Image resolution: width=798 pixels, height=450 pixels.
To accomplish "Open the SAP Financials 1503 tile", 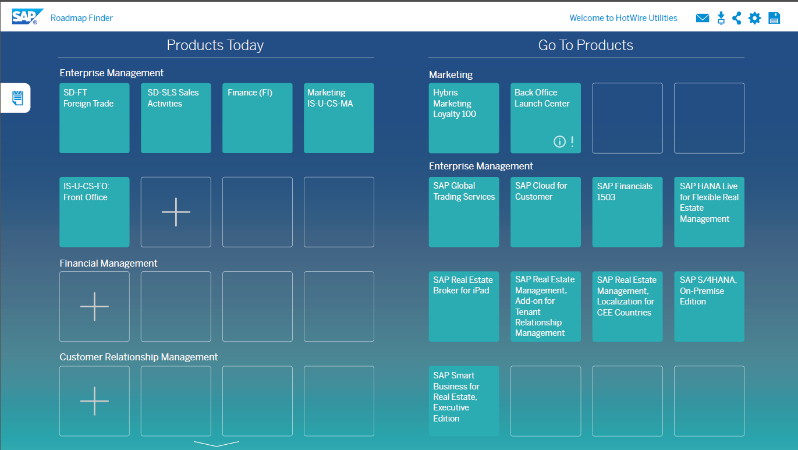I will click(x=627, y=212).
